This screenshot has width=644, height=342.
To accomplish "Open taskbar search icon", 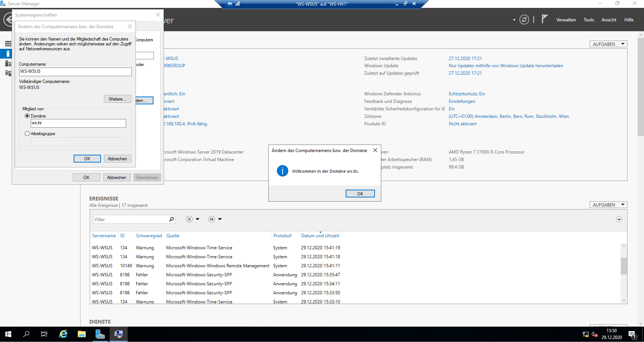I will point(26,334).
